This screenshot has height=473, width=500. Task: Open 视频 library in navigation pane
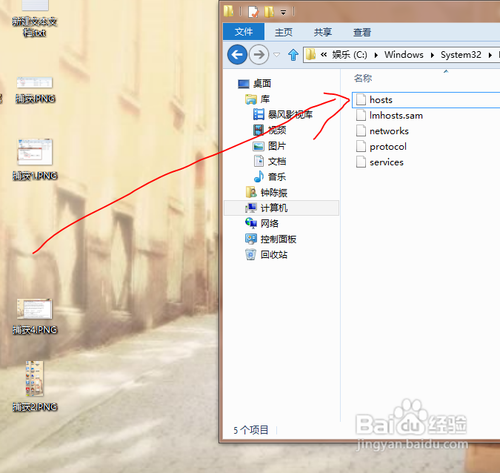click(x=269, y=130)
